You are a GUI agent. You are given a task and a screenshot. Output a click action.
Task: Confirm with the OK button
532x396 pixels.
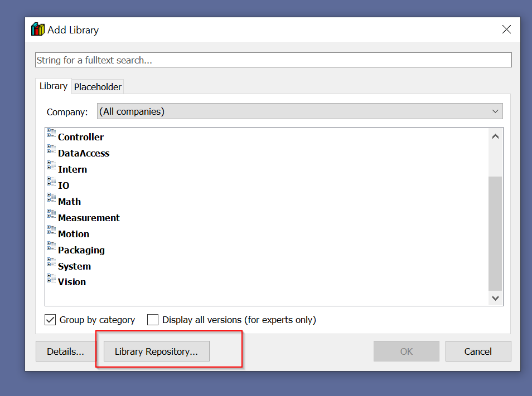pyautogui.click(x=407, y=351)
